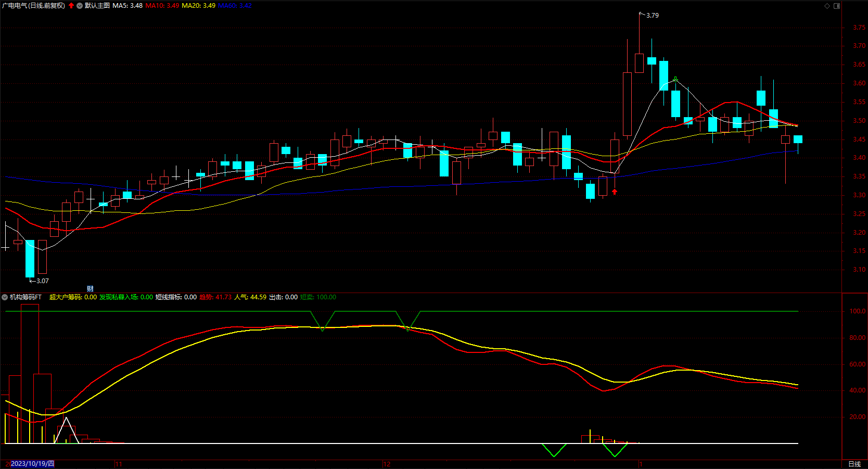Screen dimensions: 868x469
Task: Click the red up arrow beside the stock title
Action: (x=71, y=6)
